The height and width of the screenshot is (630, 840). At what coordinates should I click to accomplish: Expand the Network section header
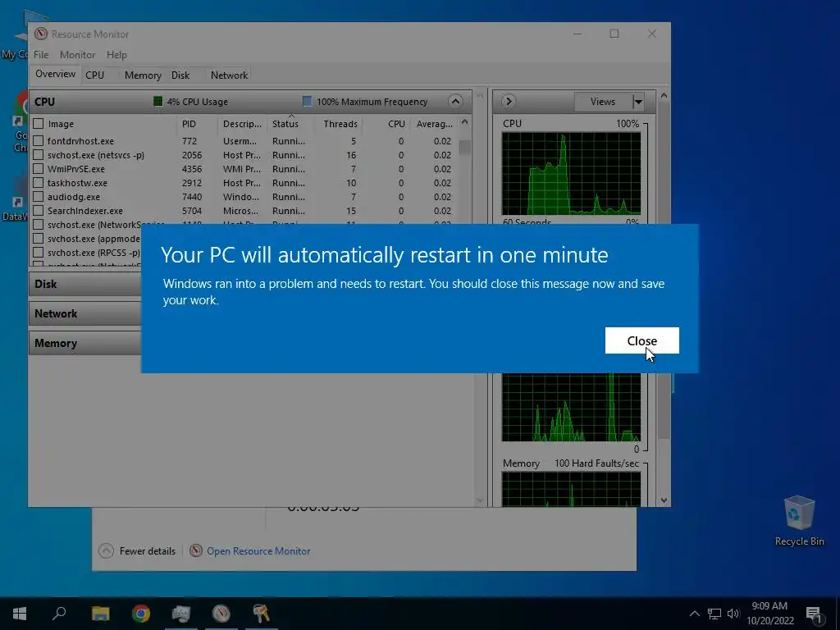[85, 313]
